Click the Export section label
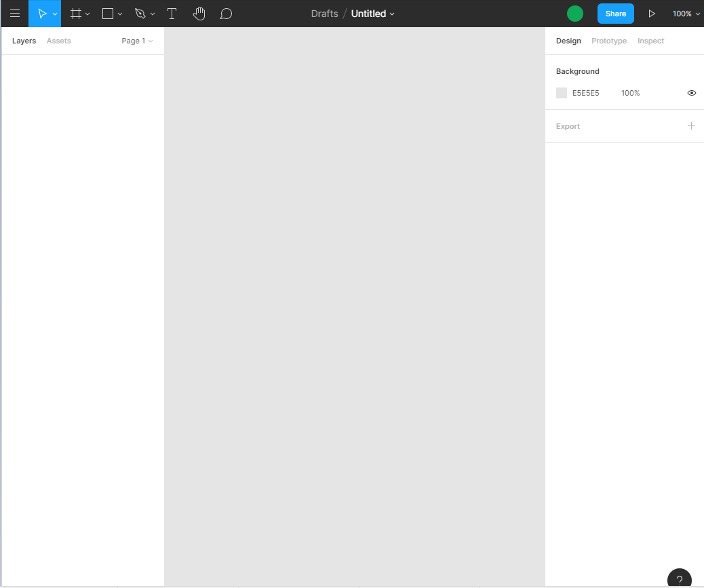This screenshot has width=704, height=588. tap(568, 126)
